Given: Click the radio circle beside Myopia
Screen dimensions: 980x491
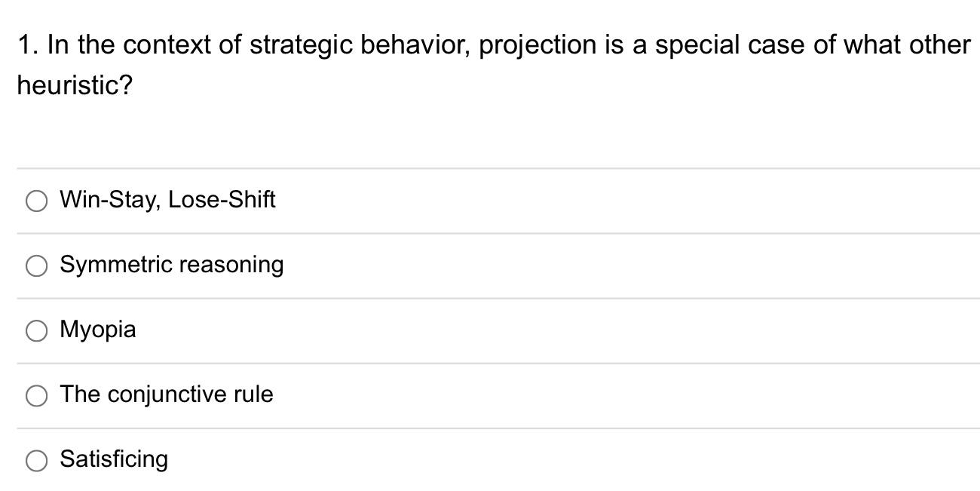Looking at the screenshot, I should pyautogui.click(x=35, y=329).
